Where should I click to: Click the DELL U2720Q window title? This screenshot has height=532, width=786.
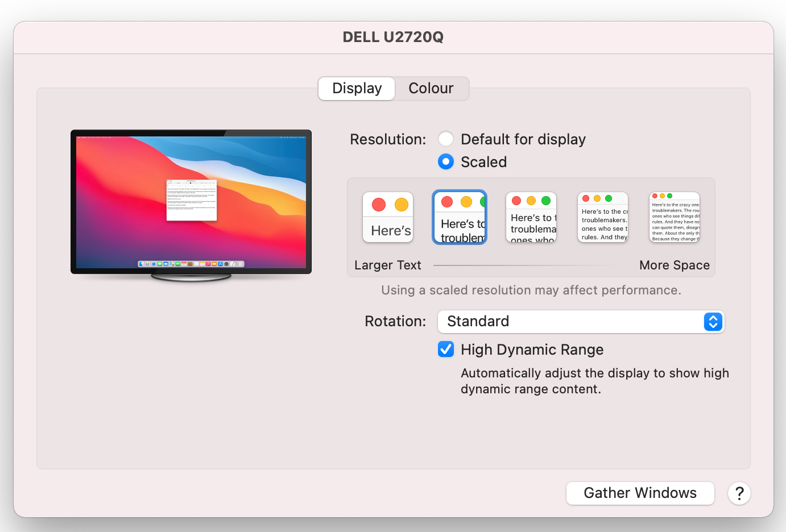point(393,37)
